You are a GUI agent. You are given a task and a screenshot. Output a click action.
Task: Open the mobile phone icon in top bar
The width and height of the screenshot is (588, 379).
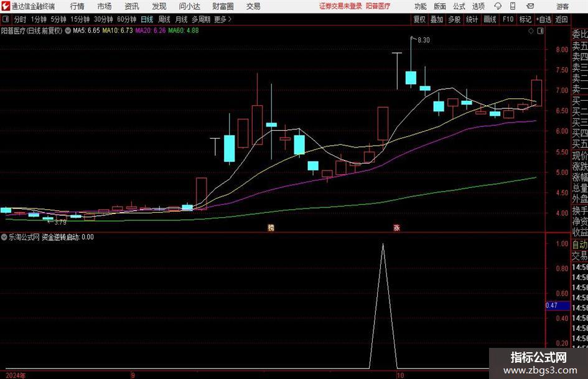[x=513, y=6]
